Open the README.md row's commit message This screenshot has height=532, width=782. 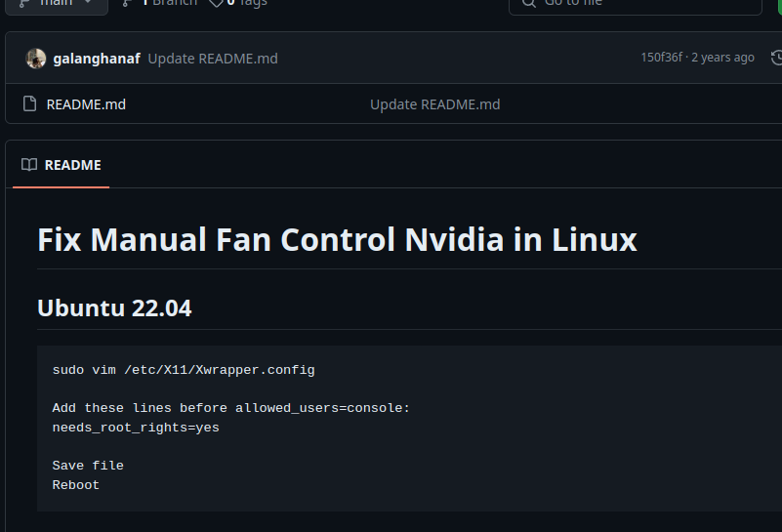pyautogui.click(x=434, y=104)
